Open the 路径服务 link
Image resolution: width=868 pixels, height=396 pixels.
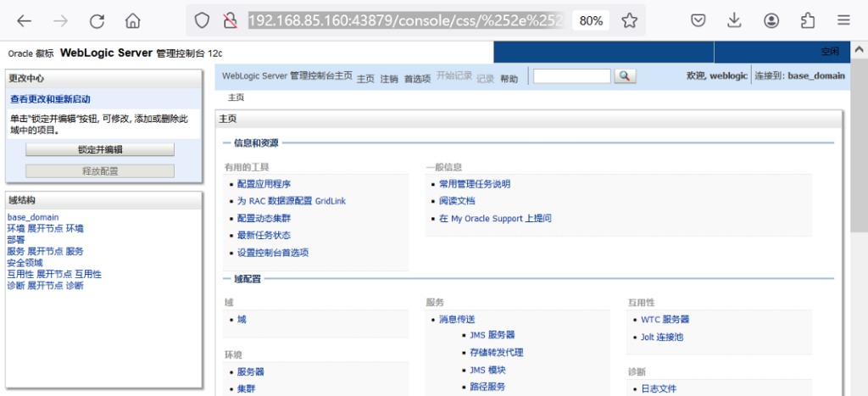click(487, 387)
